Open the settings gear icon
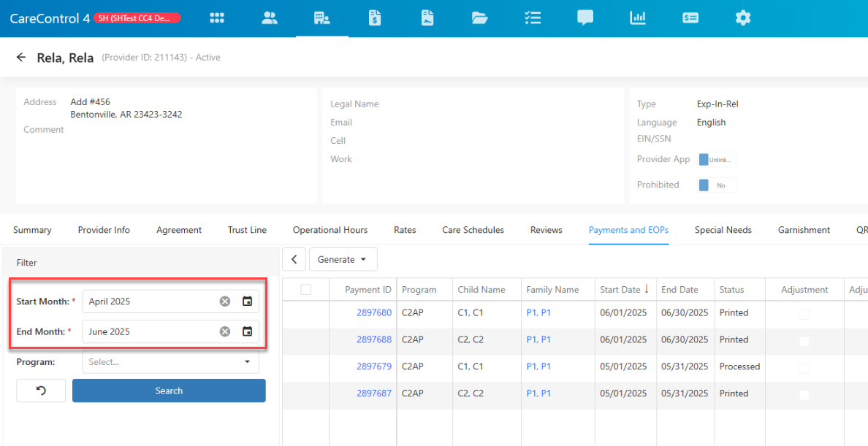 pos(743,18)
